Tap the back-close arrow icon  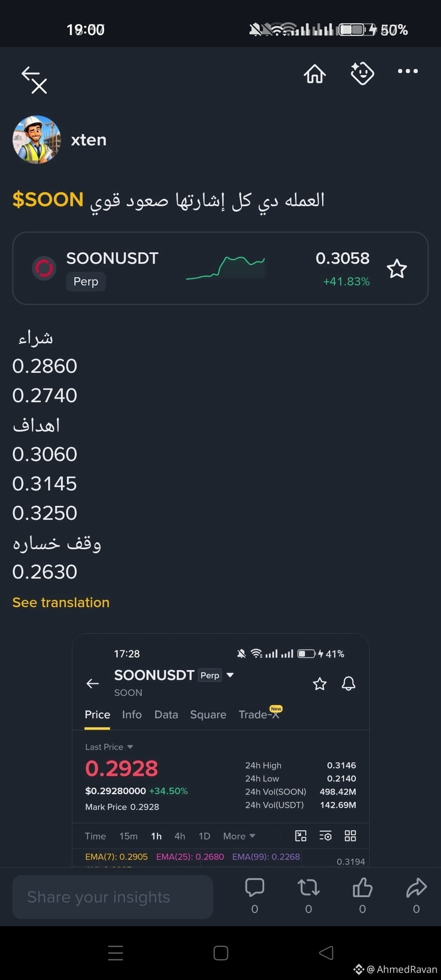click(34, 80)
